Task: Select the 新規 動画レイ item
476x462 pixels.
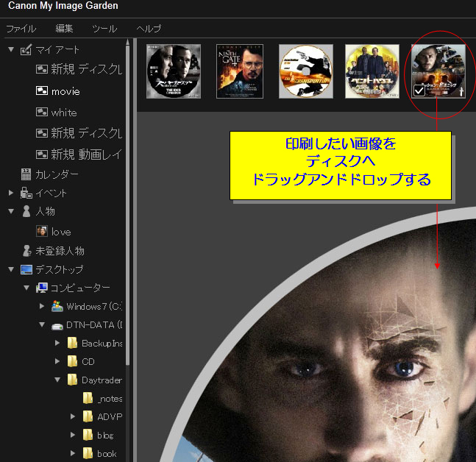Action: pyautogui.click(x=86, y=154)
